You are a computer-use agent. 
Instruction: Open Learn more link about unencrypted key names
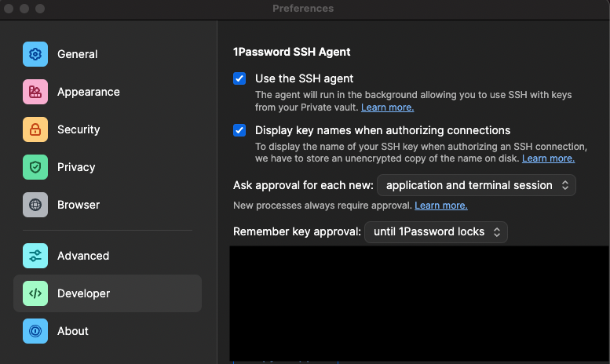coord(548,158)
